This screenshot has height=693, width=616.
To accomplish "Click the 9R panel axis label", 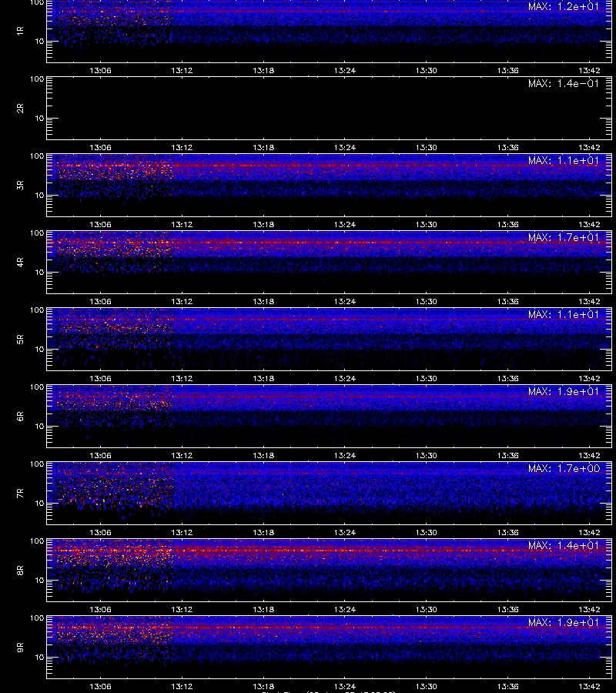I will (x=20, y=648).
